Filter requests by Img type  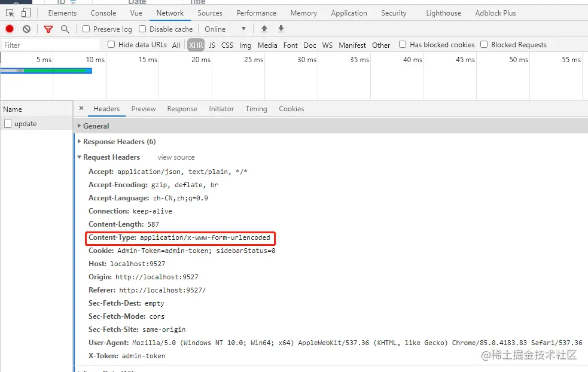point(245,45)
